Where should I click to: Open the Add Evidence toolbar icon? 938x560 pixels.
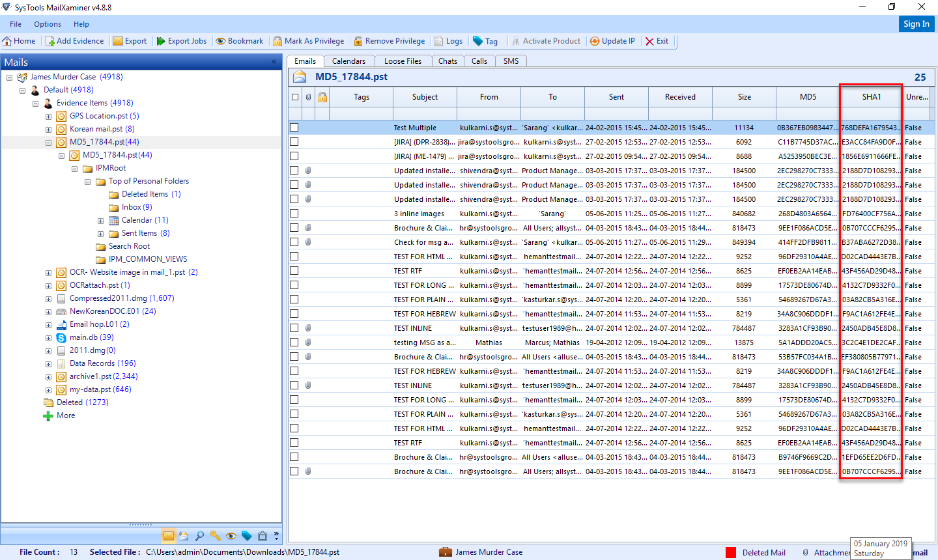75,40
